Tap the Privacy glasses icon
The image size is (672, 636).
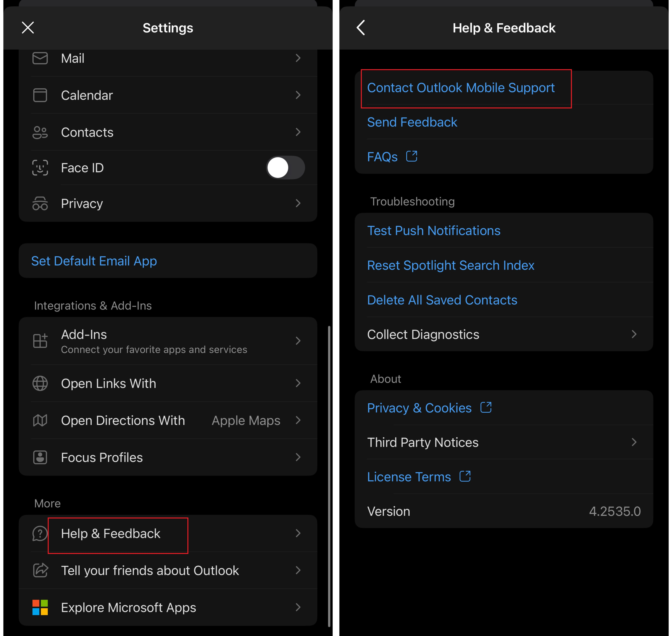point(40,203)
